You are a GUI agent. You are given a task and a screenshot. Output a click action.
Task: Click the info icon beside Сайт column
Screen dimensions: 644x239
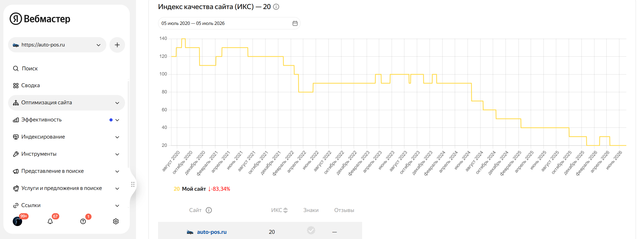[209, 210]
